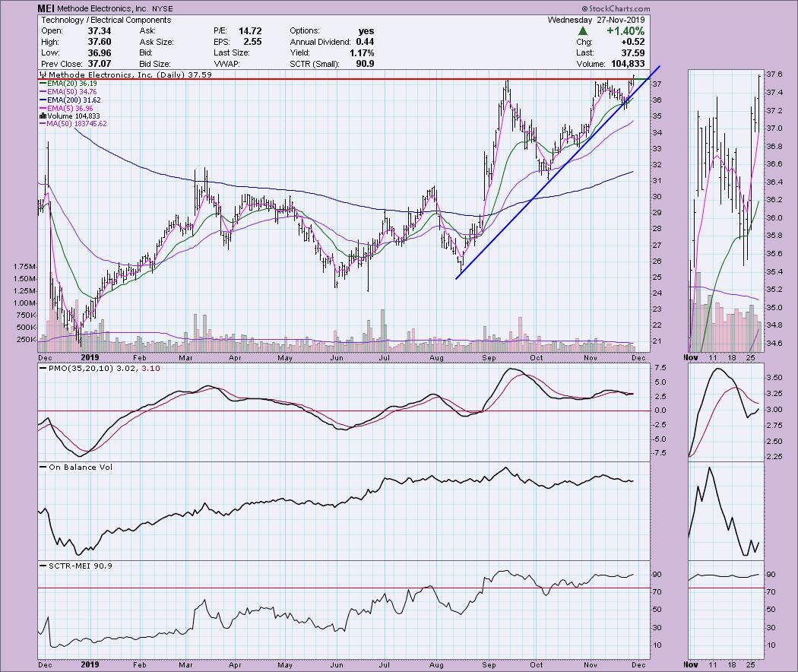Click the Prev Close value 37.07
The height and width of the screenshot is (672, 798).
100,64
